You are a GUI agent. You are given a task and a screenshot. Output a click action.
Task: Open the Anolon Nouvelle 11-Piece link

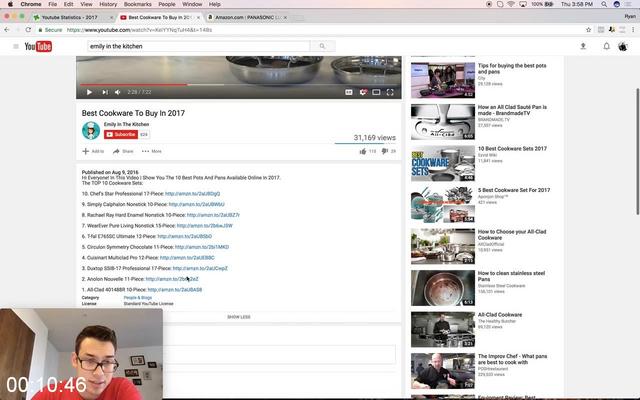(172, 279)
